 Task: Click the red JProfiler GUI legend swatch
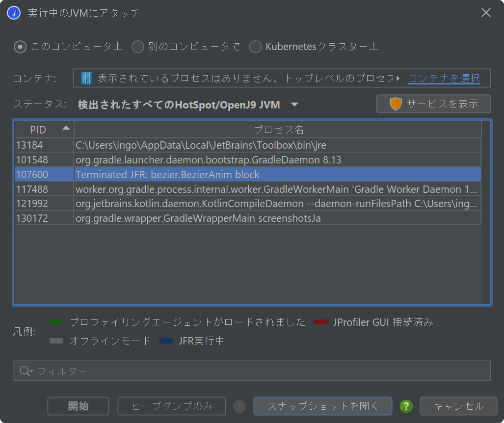tap(320, 322)
